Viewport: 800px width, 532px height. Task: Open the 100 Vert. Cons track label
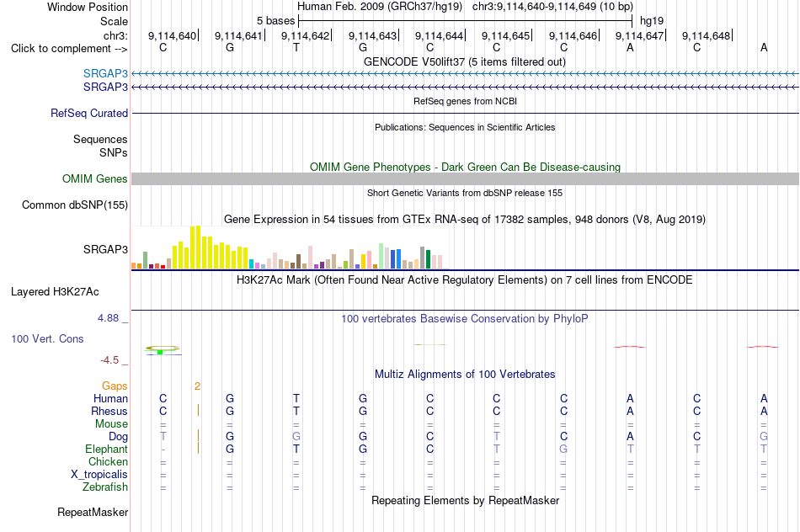(47, 338)
